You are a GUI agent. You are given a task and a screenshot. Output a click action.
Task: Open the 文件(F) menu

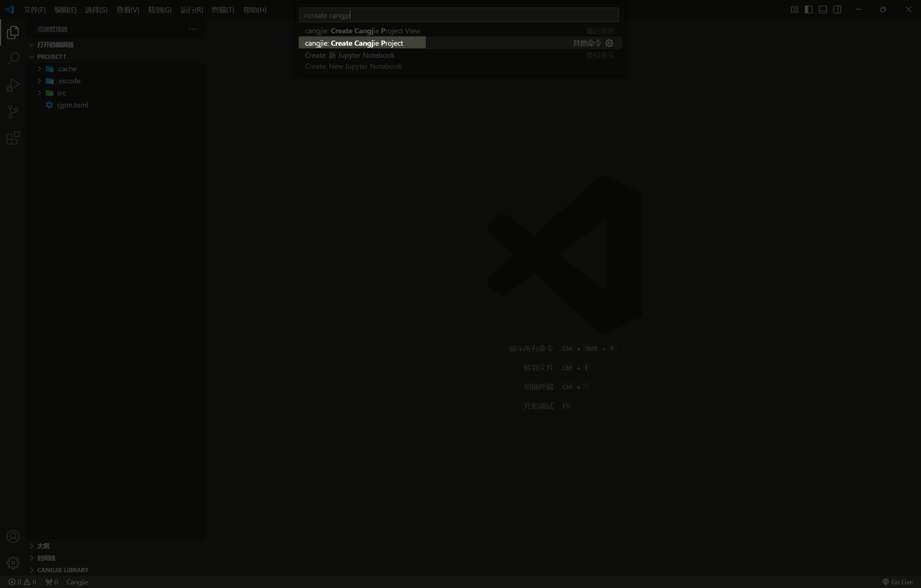[x=34, y=10]
